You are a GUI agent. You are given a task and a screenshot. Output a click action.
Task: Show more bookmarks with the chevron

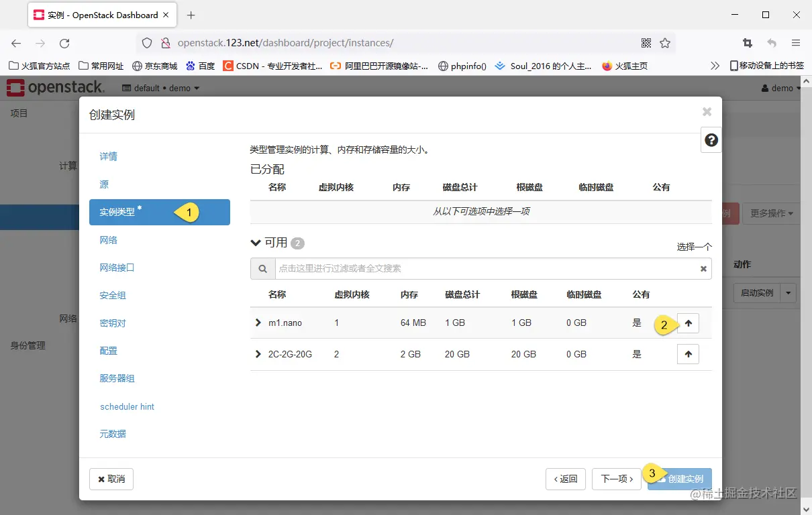(x=715, y=66)
